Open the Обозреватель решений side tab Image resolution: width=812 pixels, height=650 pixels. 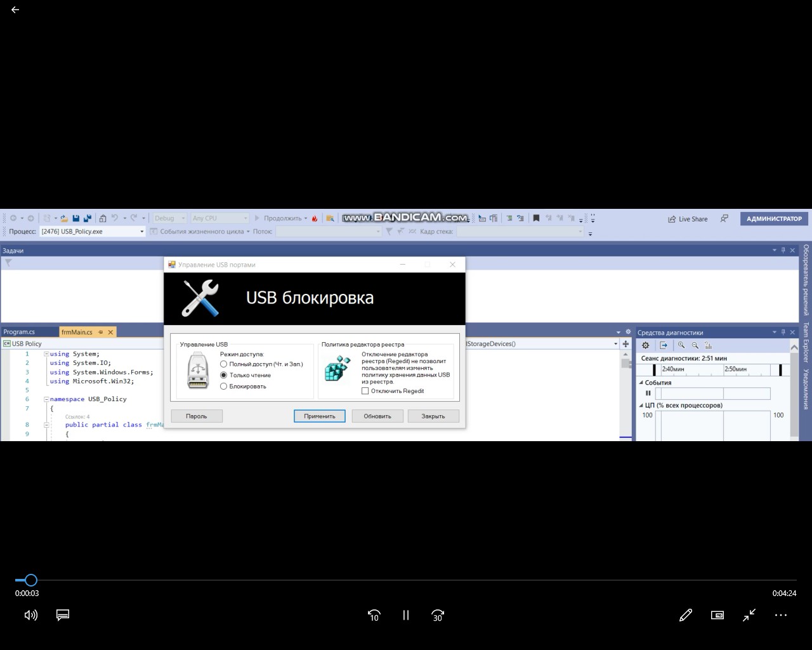pos(806,279)
